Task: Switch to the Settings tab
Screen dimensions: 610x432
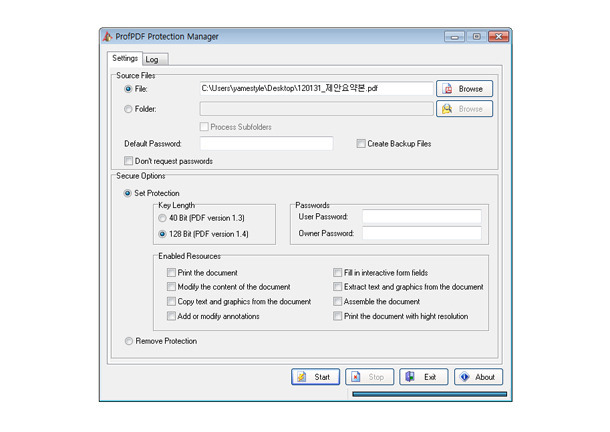Action: click(125, 58)
